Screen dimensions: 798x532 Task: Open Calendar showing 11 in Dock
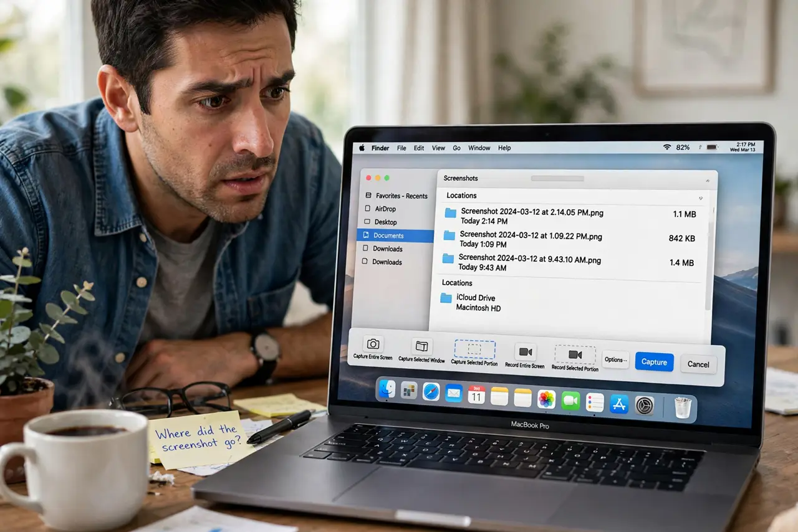[476, 394]
